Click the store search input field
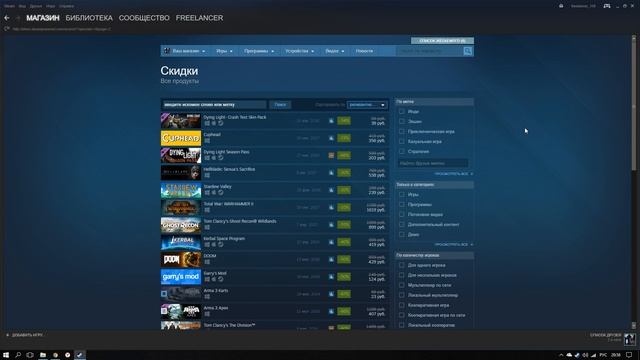 pyautogui.click(x=430, y=51)
